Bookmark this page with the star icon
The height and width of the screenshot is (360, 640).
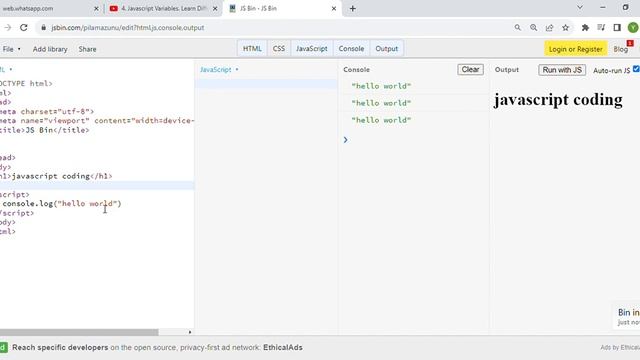565,27
